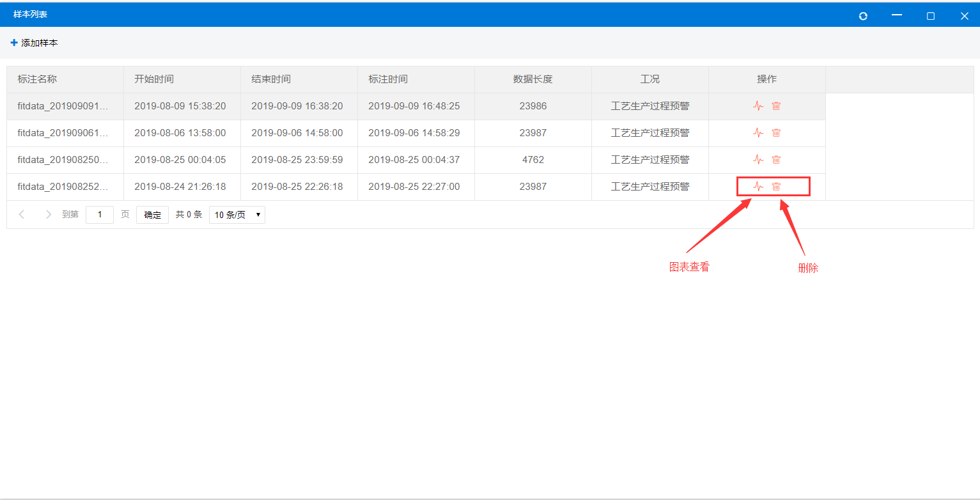
Task: Click the 数据长度 column header
Action: pyautogui.click(x=533, y=79)
